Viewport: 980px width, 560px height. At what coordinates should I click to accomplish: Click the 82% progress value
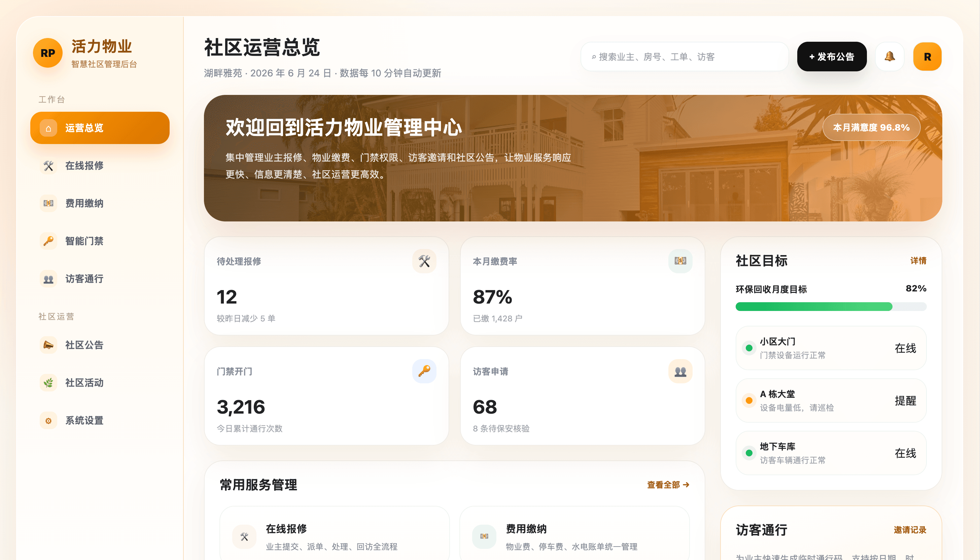pyautogui.click(x=916, y=288)
